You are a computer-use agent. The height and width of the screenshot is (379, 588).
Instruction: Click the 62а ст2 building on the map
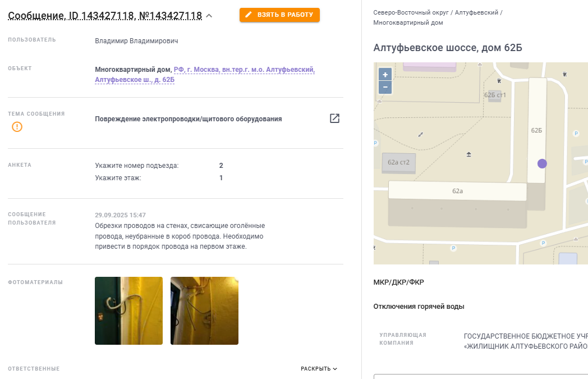[x=398, y=162]
